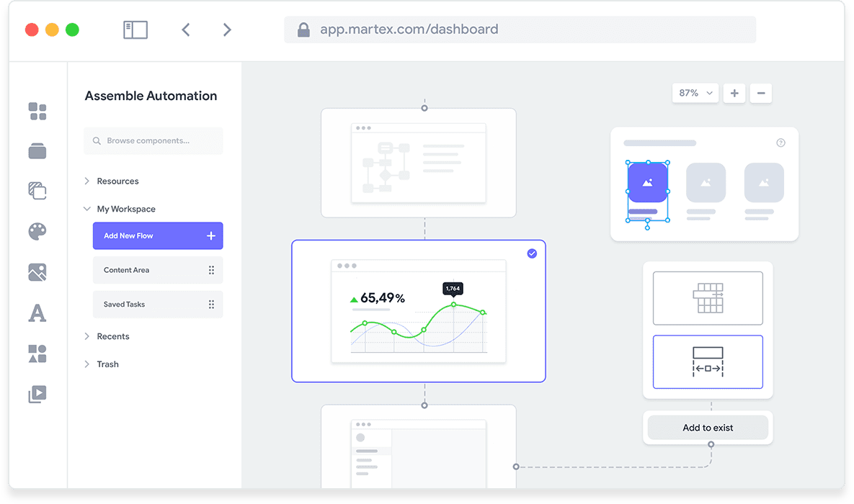Click the Add New Flow button
Image resolution: width=854 pixels, height=504 pixels.
158,235
